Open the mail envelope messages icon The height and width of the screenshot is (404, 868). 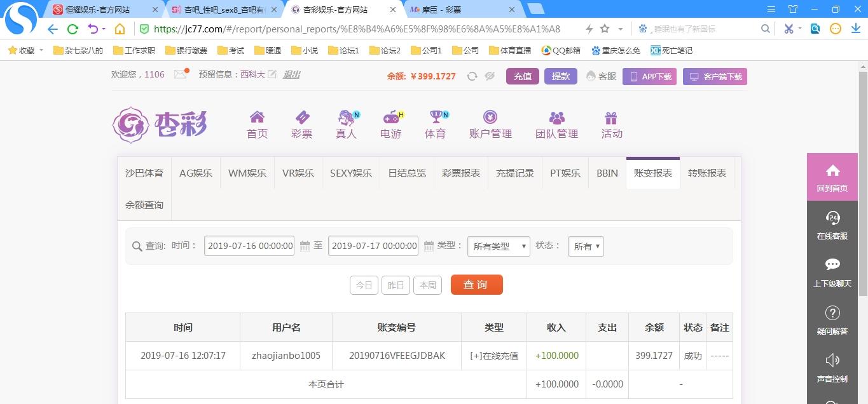coord(181,74)
